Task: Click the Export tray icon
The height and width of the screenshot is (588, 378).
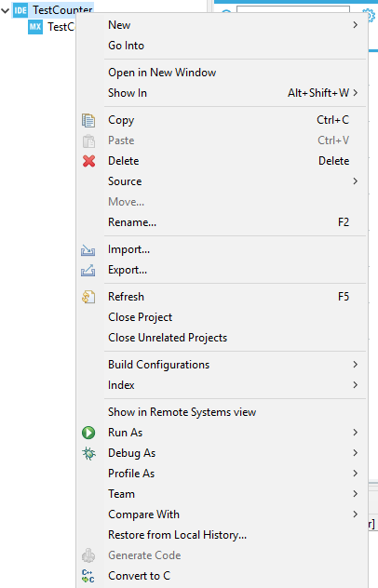Action: click(x=88, y=270)
